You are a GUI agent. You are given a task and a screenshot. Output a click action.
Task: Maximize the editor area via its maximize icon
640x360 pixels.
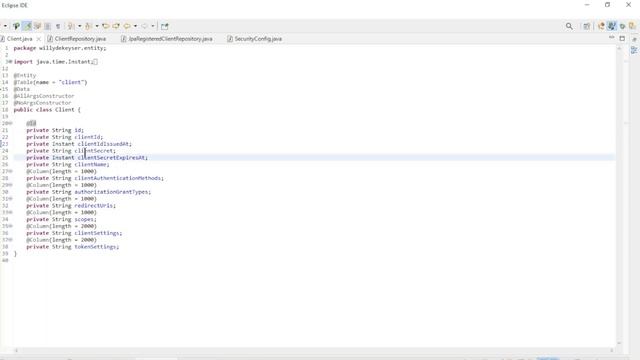coord(622,38)
